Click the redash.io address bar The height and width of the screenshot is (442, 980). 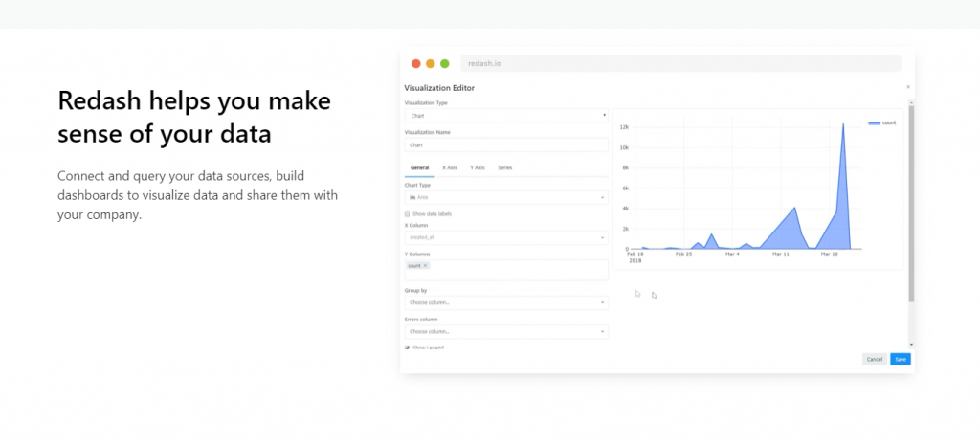coord(680,63)
